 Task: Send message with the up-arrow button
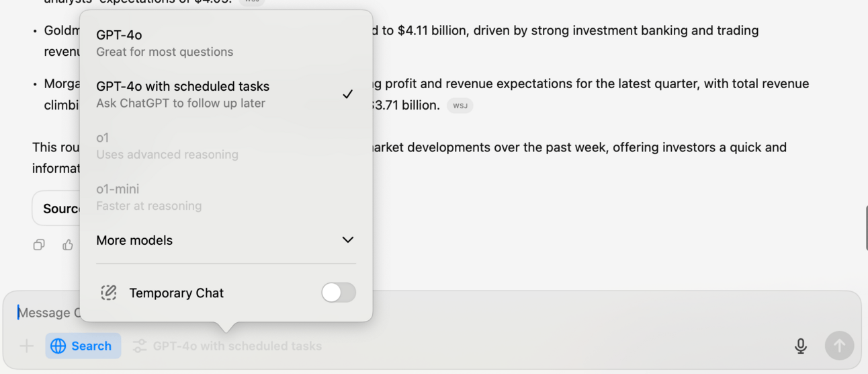click(839, 346)
